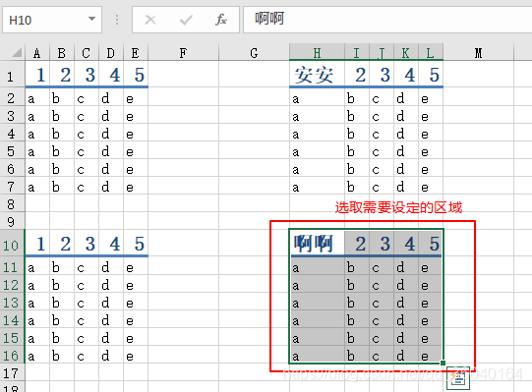Screen dimensions: 532x392
Task: Click cell D10 with the number 4
Action: click(x=111, y=243)
